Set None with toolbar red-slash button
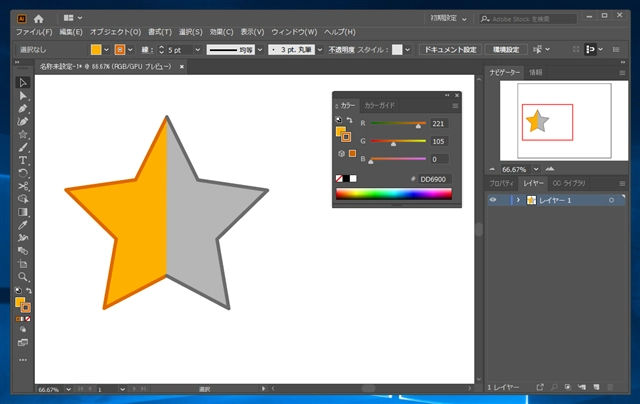 28,319
